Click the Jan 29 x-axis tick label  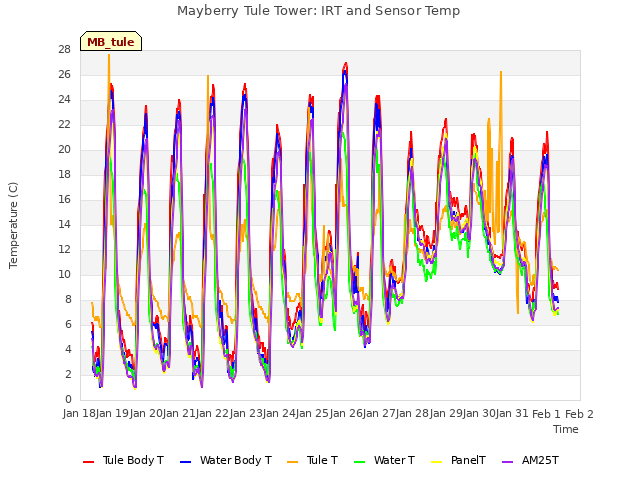(446, 414)
